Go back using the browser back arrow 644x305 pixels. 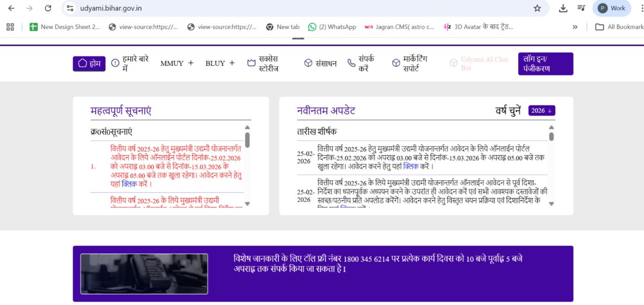11,8
